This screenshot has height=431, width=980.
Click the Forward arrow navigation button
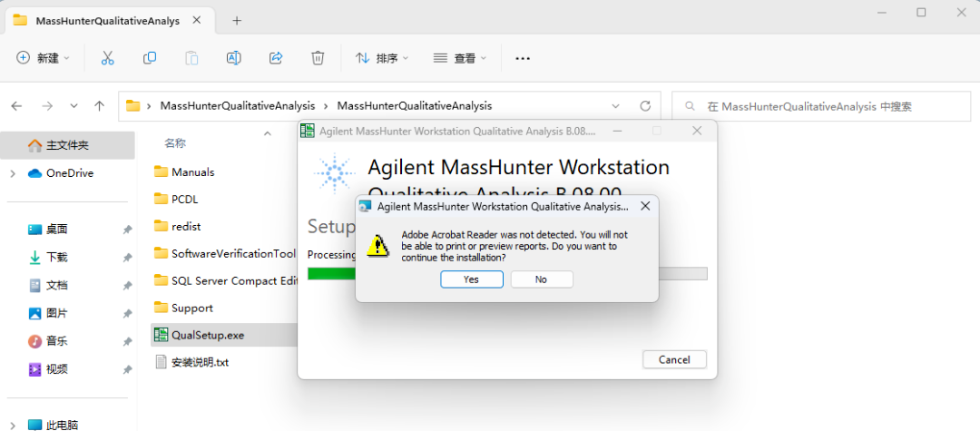47,106
